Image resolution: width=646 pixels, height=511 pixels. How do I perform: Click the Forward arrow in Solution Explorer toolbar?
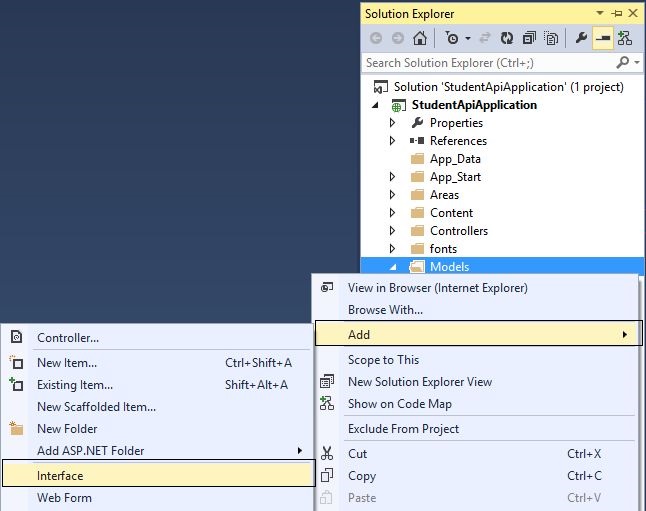tap(398, 38)
